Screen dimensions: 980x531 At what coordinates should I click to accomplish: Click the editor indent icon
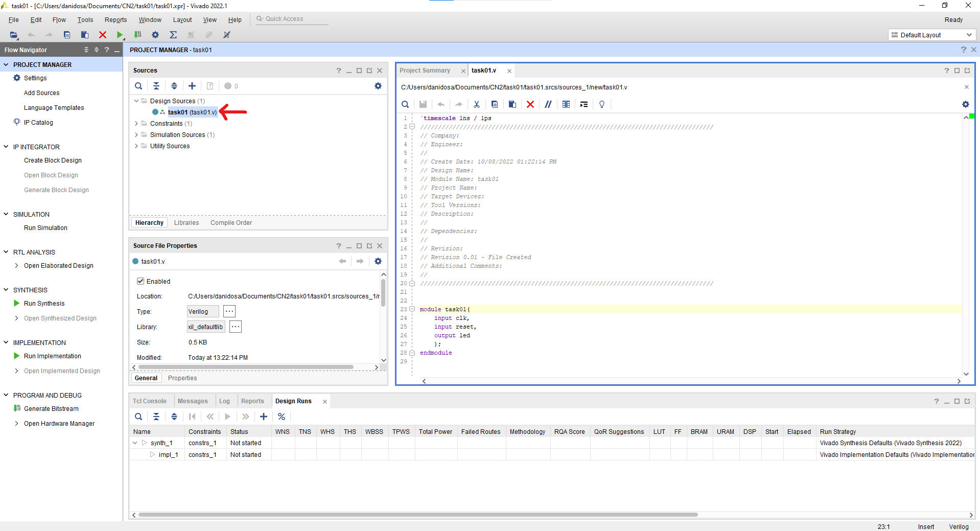584,104
